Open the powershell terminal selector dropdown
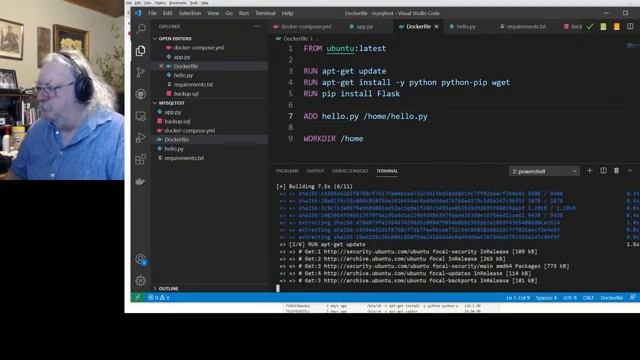The image size is (640, 360). pyautogui.click(x=544, y=171)
